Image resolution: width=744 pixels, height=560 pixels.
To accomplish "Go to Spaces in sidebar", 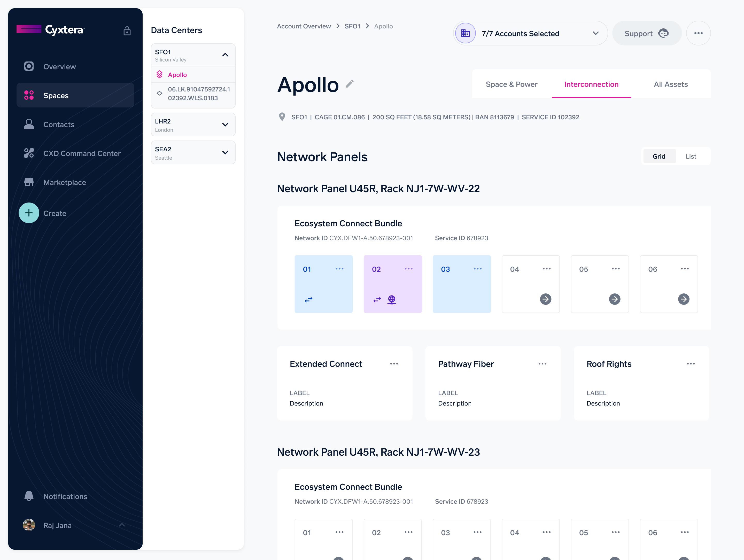I will point(75,95).
